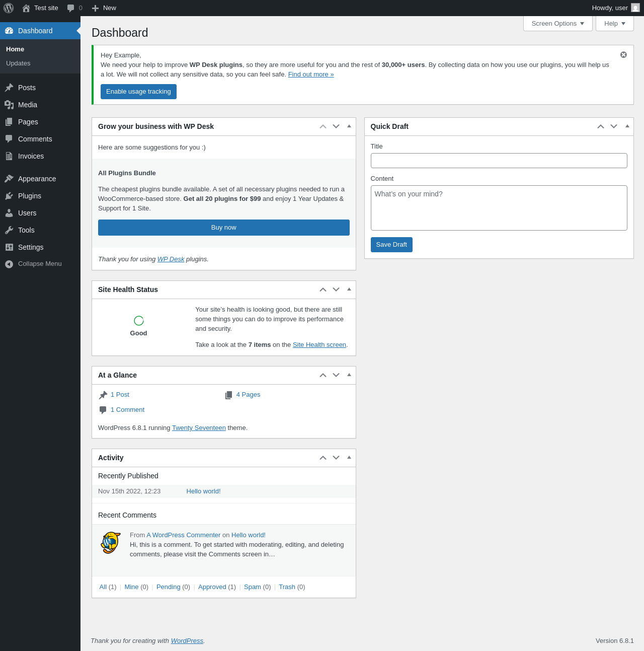Open the Help dropdown tab

(x=615, y=24)
